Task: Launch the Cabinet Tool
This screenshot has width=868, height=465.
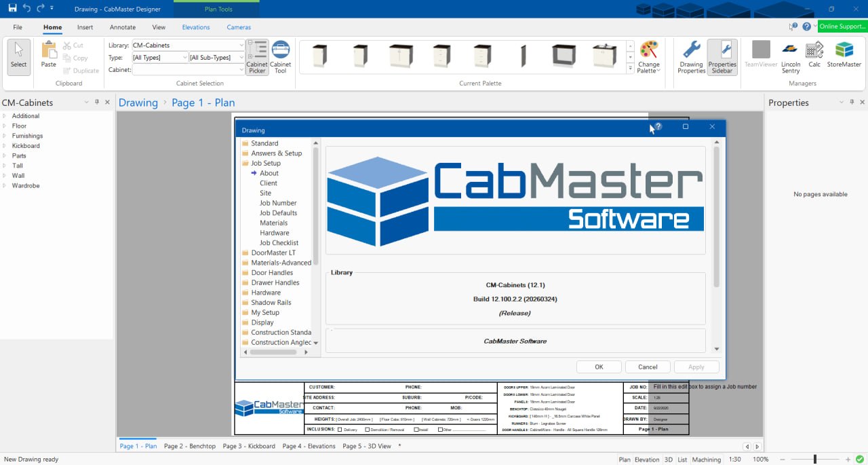Action: point(280,57)
